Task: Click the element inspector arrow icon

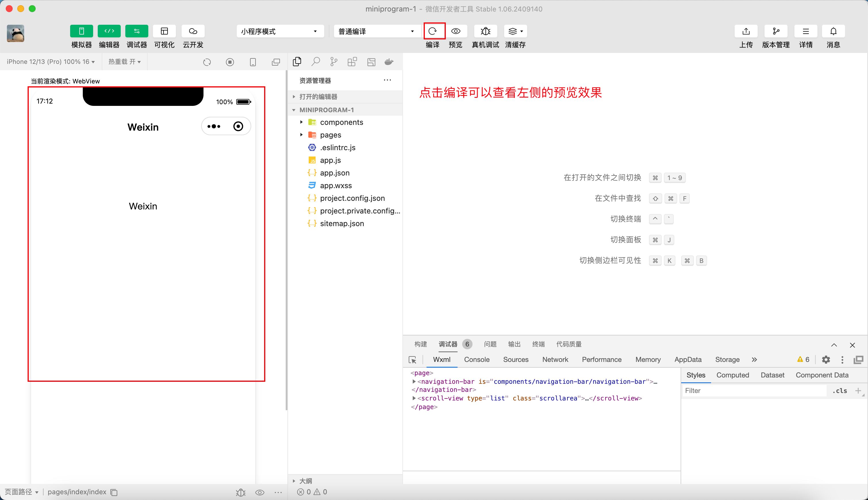Action: (412, 360)
